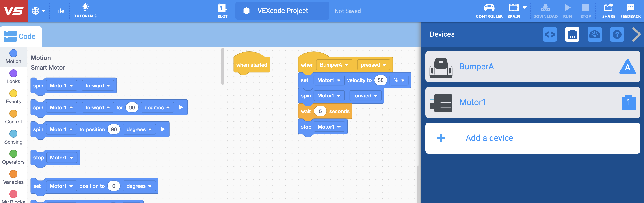Click Add a device
Screen dimensions: 644x203
[x=532, y=138]
